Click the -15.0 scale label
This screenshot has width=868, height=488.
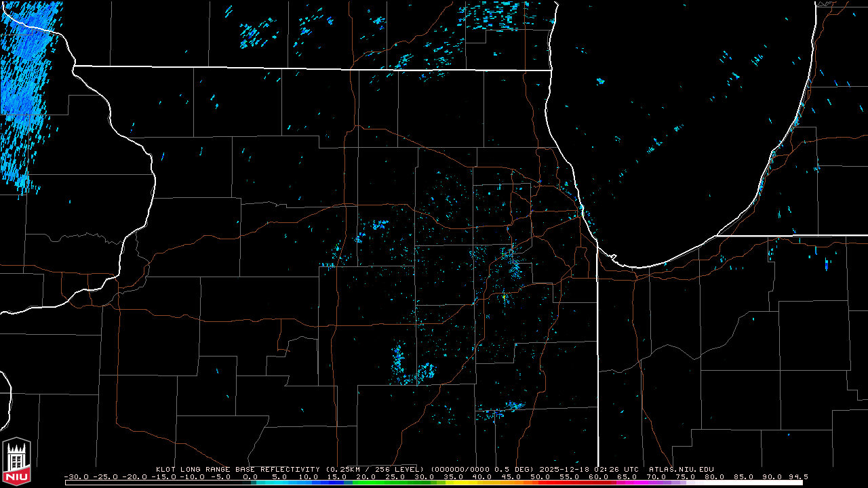pos(163,477)
